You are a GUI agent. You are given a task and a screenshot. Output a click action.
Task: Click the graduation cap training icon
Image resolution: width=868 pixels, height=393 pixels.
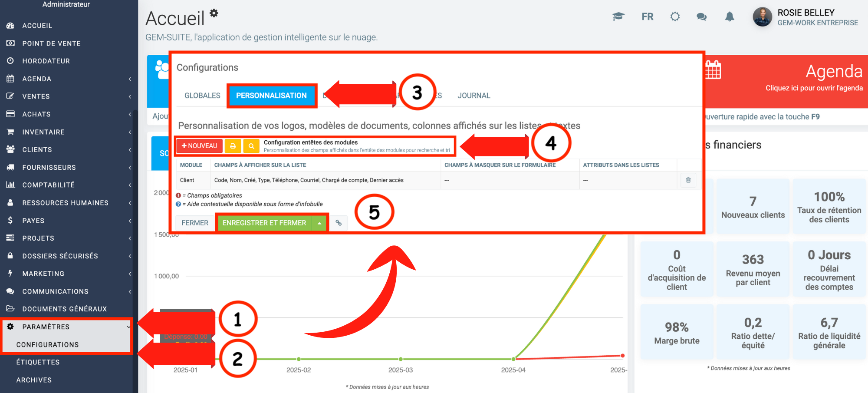click(618, 17)
